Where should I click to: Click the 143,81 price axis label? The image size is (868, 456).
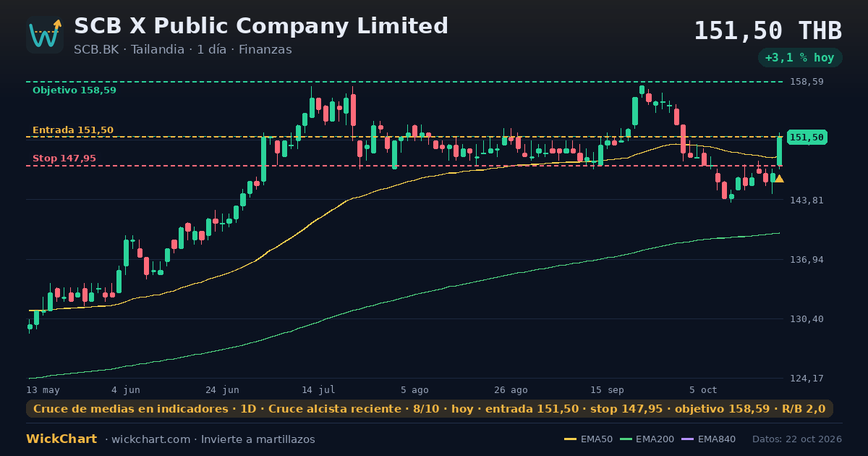point(807,200)
